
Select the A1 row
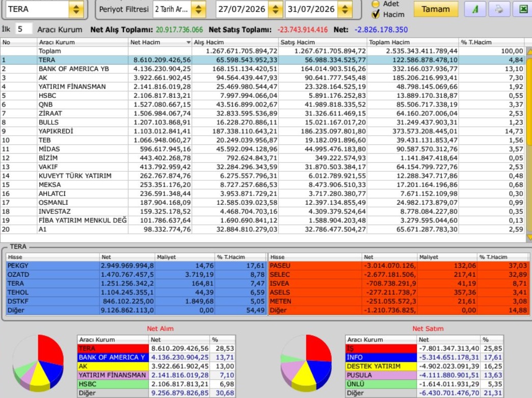pyautogui.click(x=262, y=229)
